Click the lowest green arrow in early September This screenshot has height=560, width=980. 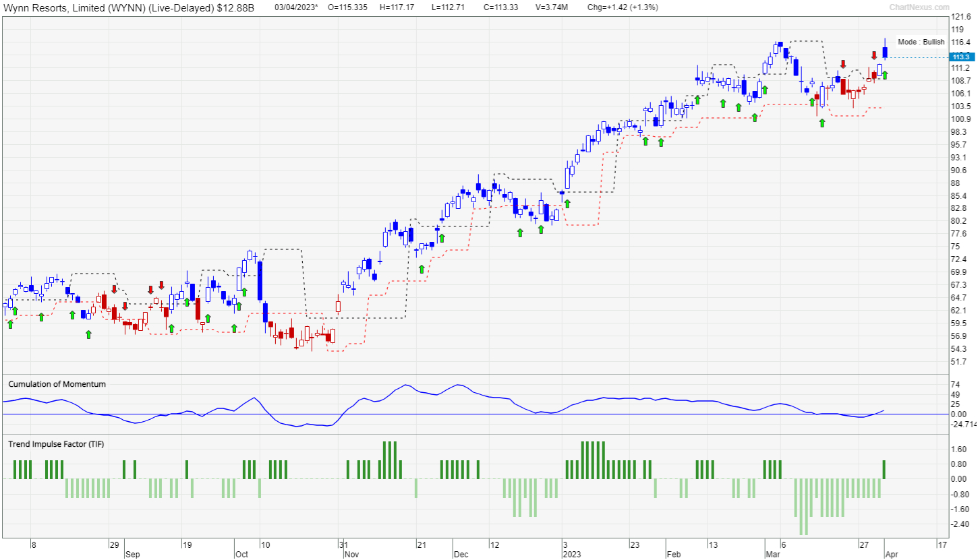pyautogui.click(x=88, y=334)
